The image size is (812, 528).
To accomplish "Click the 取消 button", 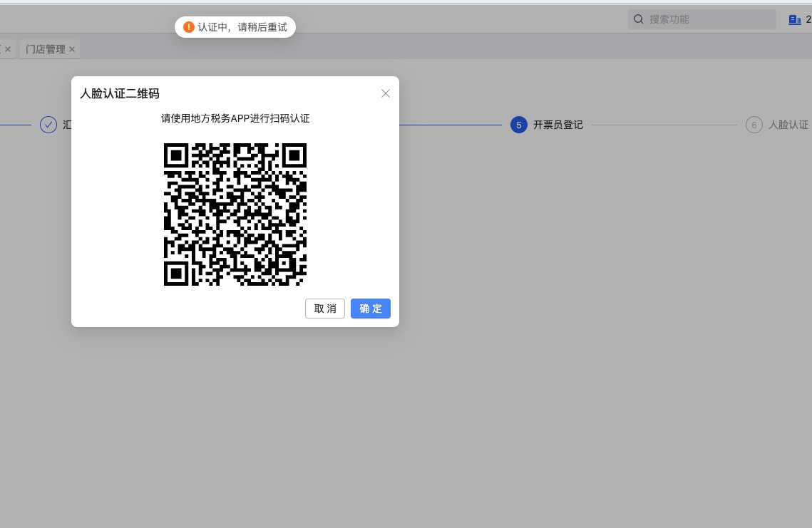I will tap(324, 309).
